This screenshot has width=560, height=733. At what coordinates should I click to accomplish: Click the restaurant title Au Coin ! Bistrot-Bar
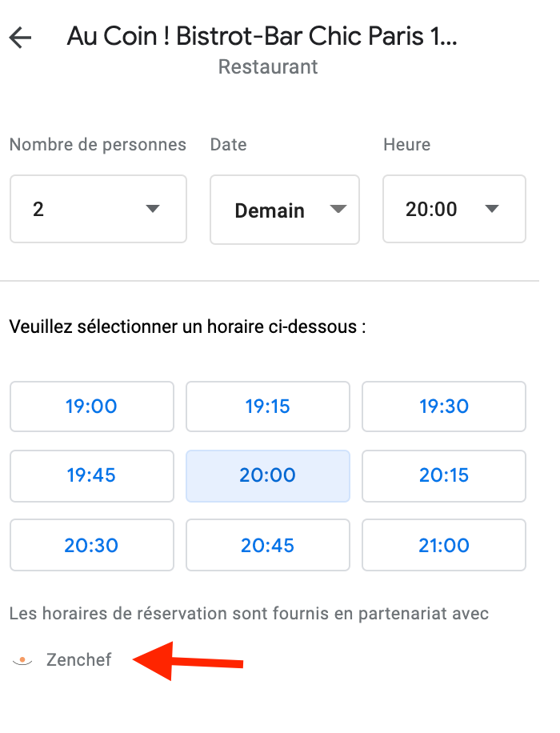pos(262,36)
